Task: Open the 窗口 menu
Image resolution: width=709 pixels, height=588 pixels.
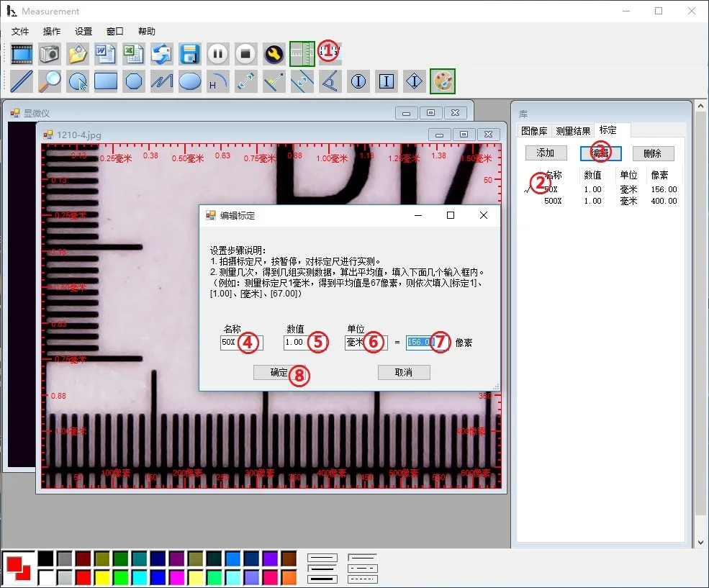Action: coord(115,31)
